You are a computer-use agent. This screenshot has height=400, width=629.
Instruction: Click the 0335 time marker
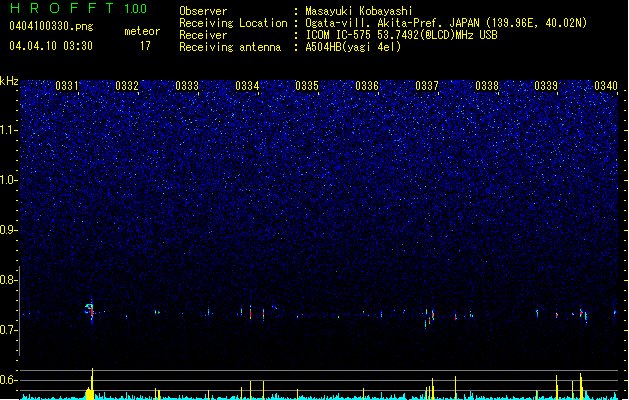pyautogui.click(x=307, y=86)
